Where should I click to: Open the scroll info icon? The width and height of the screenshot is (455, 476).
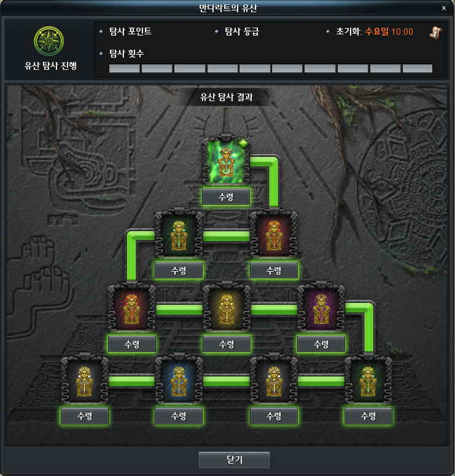coord(436,33)
